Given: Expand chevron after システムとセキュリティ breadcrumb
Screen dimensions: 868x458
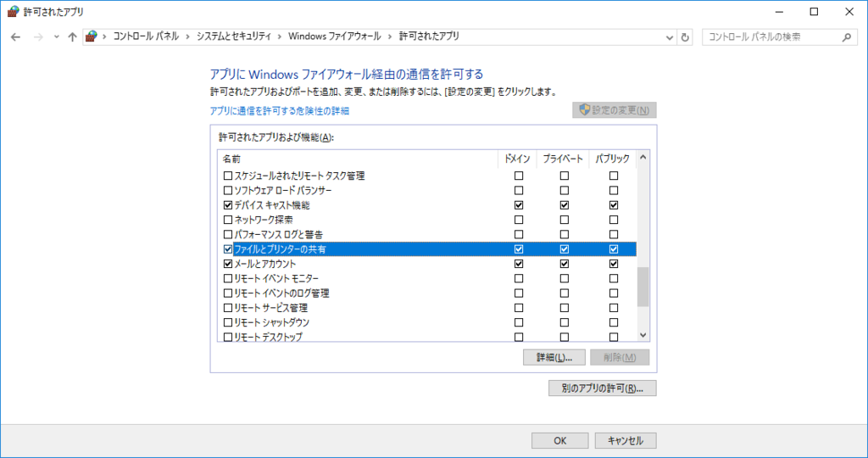Looking at the screenshot, I should (x=280, y=36).
